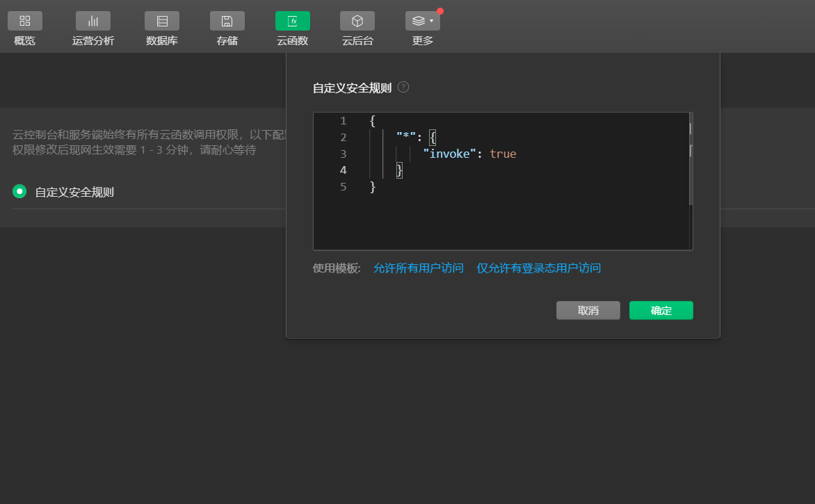Viewport: 815px width, 504px height.
Task: Click the "invoke" key in editor
Action: click(x=450, y=154)
